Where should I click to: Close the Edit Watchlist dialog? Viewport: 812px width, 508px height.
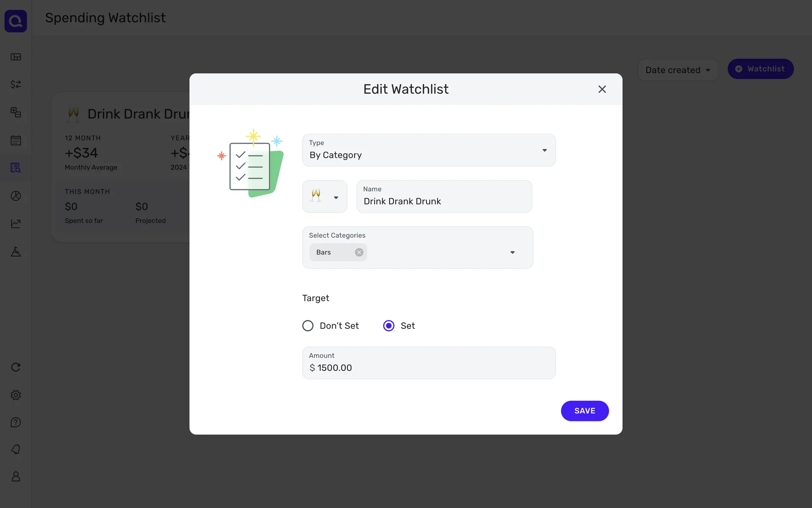point(602,89)
